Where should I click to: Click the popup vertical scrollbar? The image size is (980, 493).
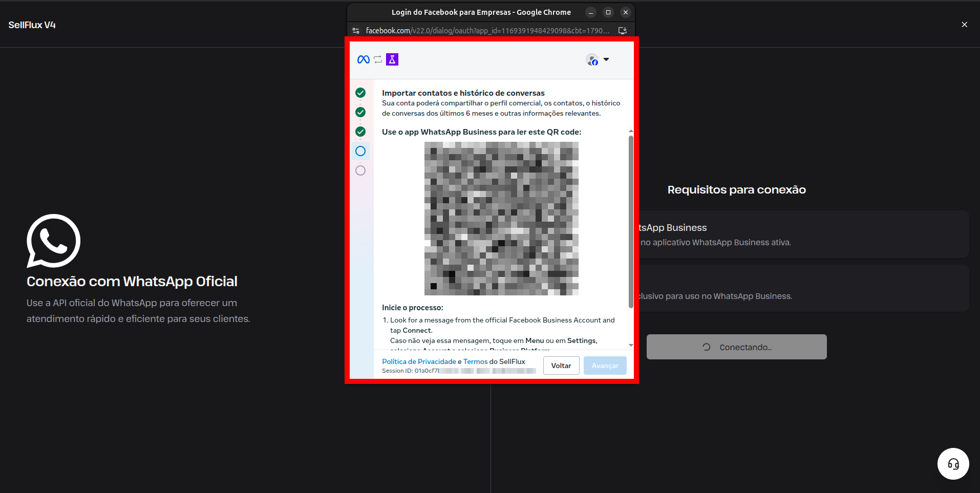click(x=631, y=222)
